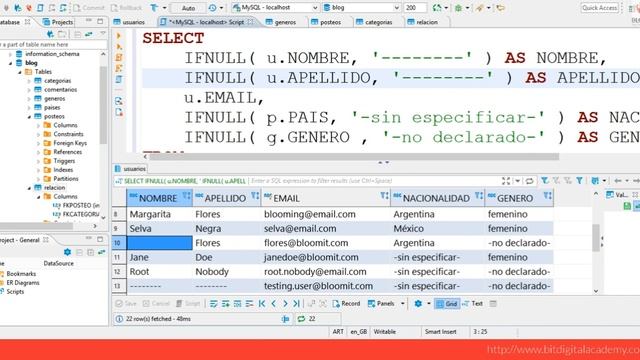Image resolution: width=640 pixels, height=360 pixels.
Task: Go to next row with right chevron
Action: (285, 304)
